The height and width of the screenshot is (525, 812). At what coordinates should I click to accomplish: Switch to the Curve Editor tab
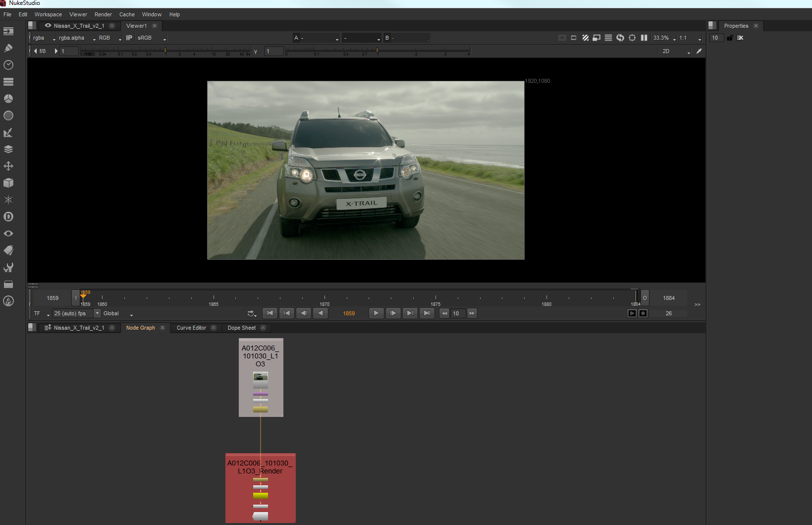pyautogui.click(x=191, y=328)
